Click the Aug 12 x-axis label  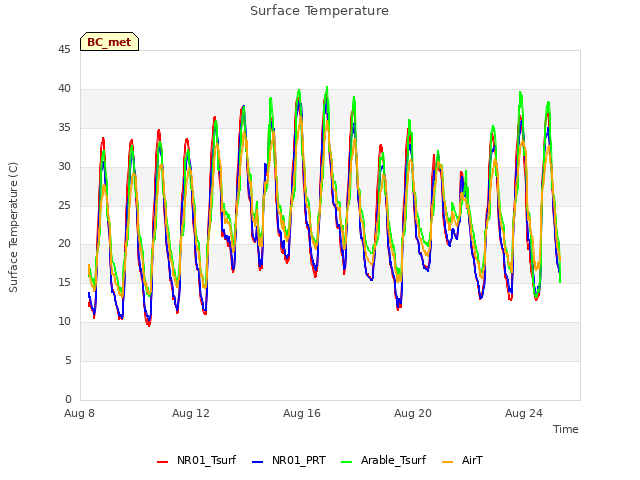pyautogui.click(x=191, y=413)
